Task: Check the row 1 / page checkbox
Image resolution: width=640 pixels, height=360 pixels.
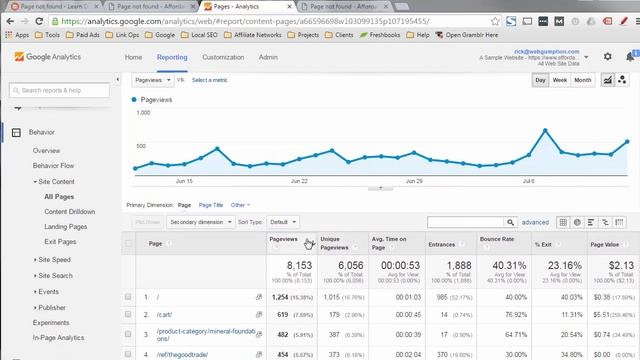Action: tap(128, 297)
